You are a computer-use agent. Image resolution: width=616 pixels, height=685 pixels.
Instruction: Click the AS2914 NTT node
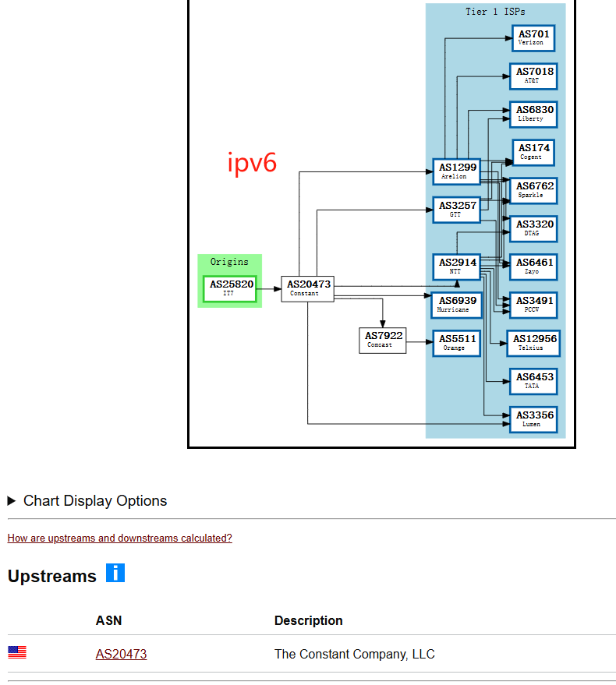pyautogui.click(x=457, y=267)
